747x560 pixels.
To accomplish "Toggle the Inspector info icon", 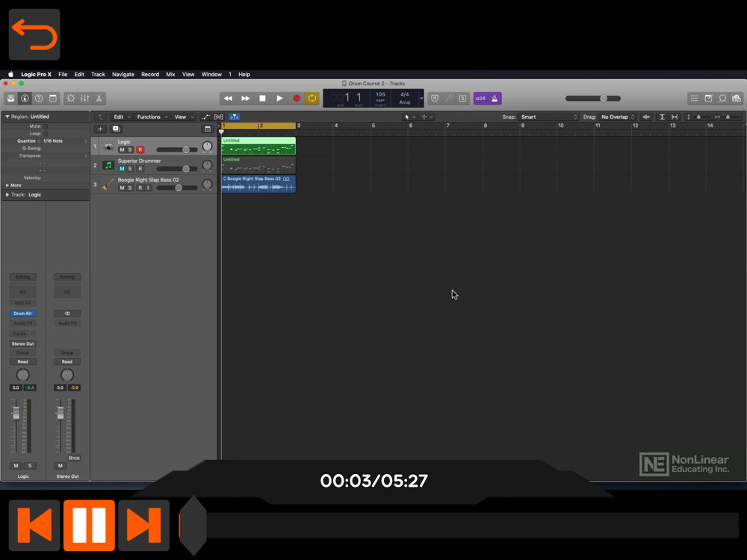I will pos(25,99).
